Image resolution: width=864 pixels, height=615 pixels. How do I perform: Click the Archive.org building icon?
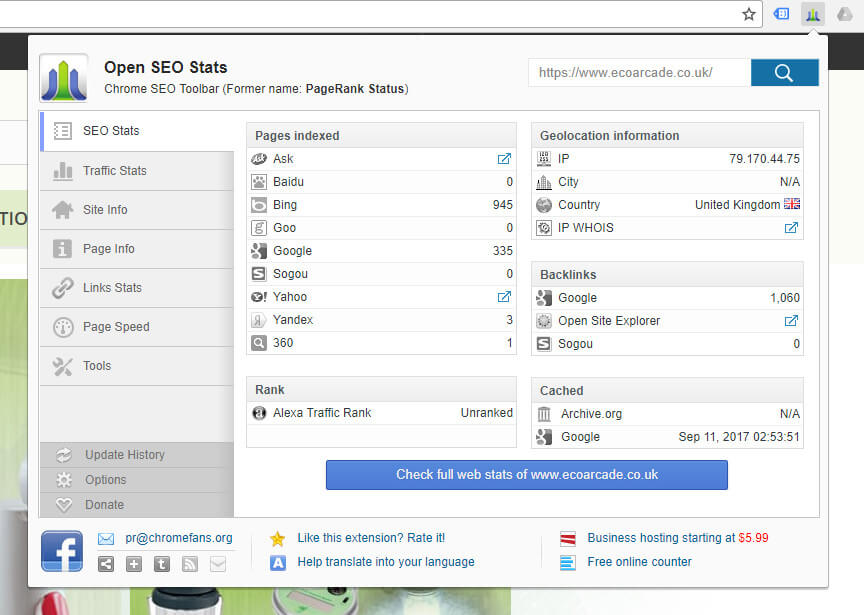(544, 414)
